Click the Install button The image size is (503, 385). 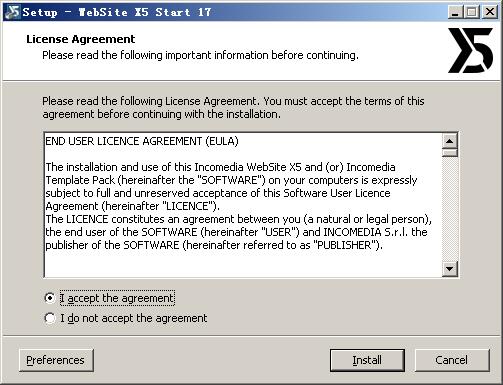[x=367, y=360]
